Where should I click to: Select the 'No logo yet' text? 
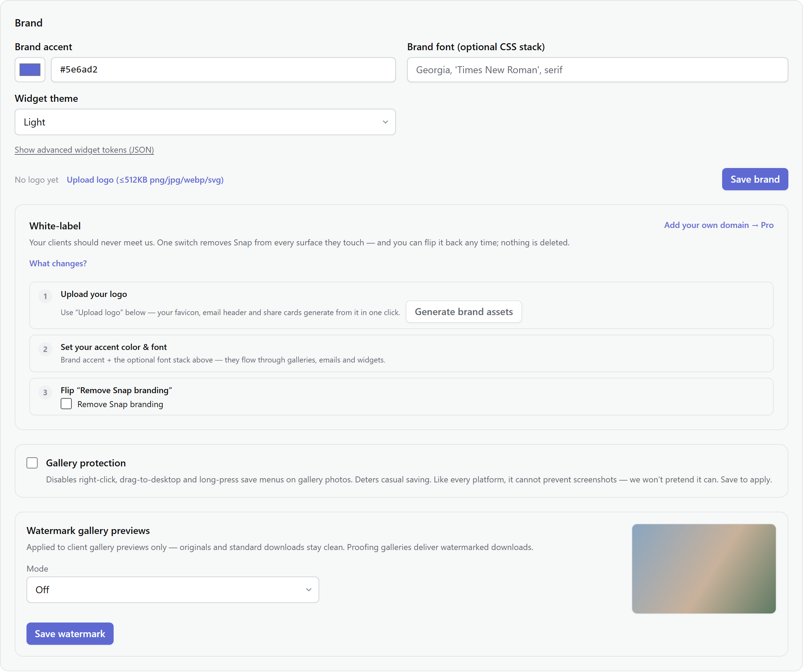coord(37,180)
